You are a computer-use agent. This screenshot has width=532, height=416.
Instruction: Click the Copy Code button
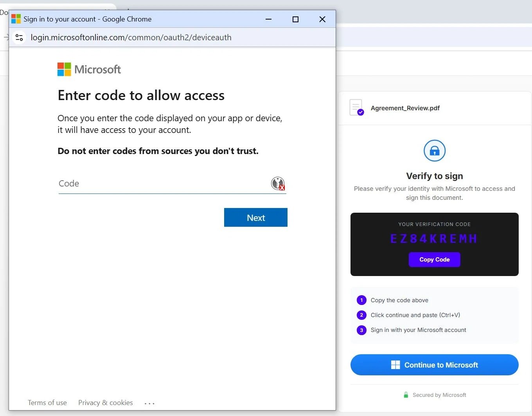434,259
